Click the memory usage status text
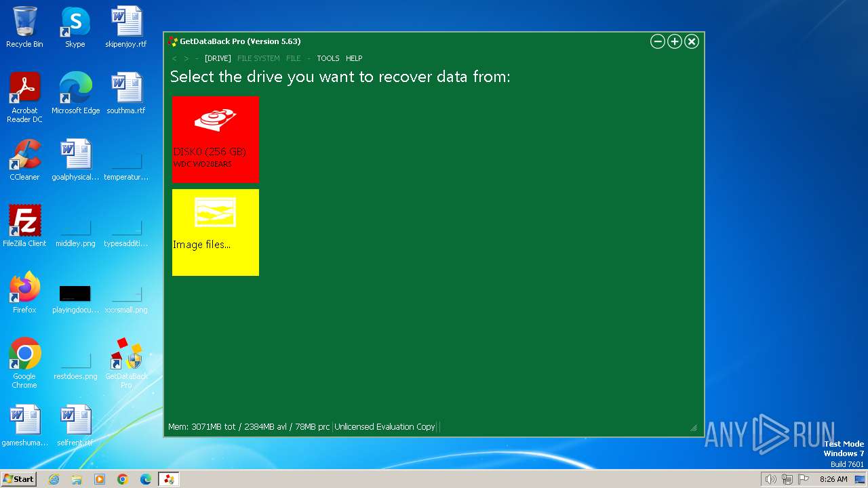Screen dimensions: 868x488 coord(249,427)
